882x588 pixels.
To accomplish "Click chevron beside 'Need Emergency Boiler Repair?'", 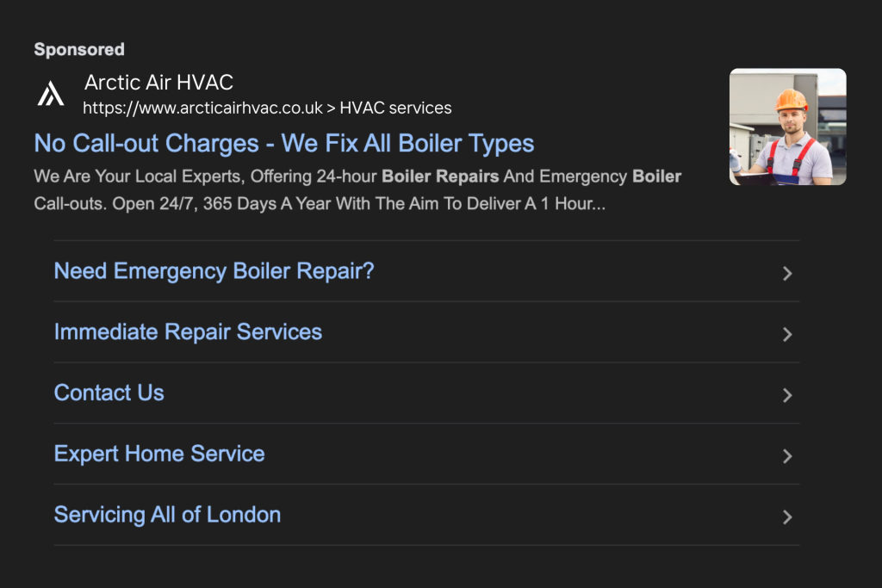I will click(x=786, y=274).
